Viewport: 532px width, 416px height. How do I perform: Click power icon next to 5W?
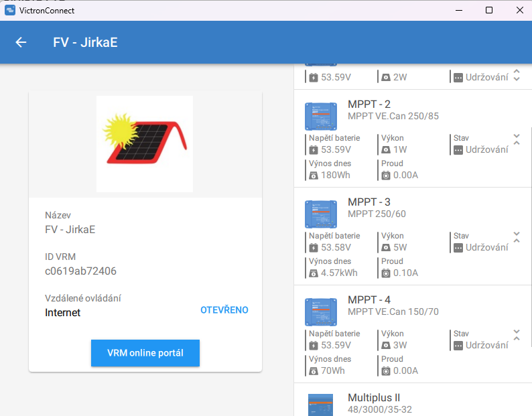(x=386, y=248)
